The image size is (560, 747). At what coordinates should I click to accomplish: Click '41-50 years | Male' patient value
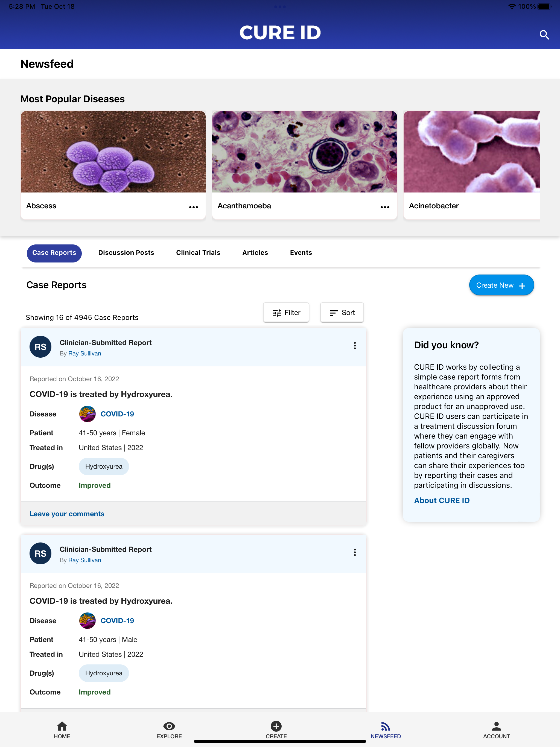(108, 639)
